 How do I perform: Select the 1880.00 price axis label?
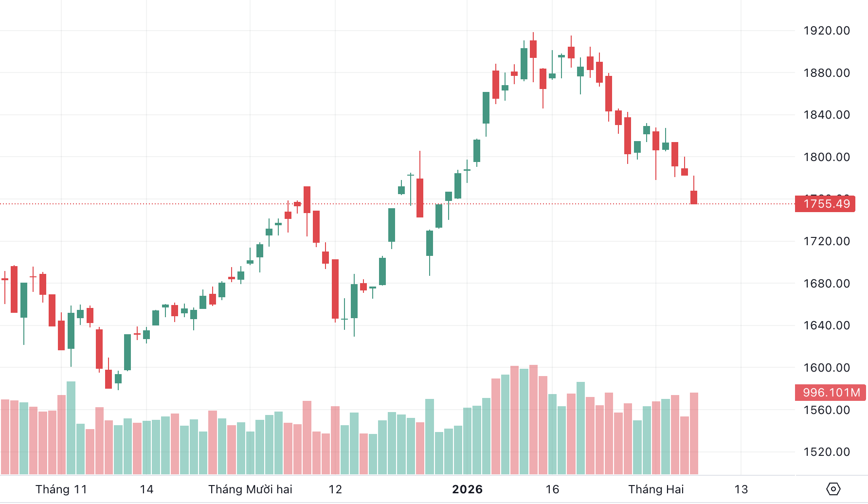click(x=827, y=73)
